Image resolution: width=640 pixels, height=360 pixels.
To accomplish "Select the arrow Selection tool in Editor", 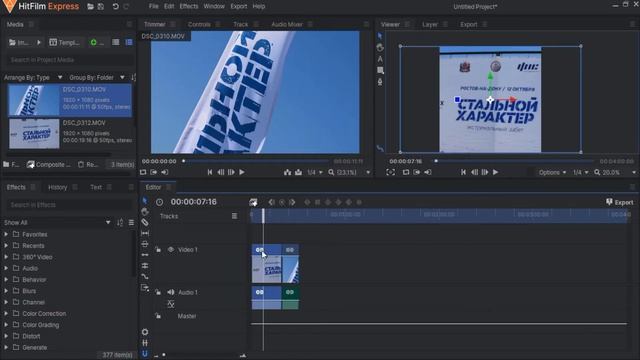I will tap(144, 201).
